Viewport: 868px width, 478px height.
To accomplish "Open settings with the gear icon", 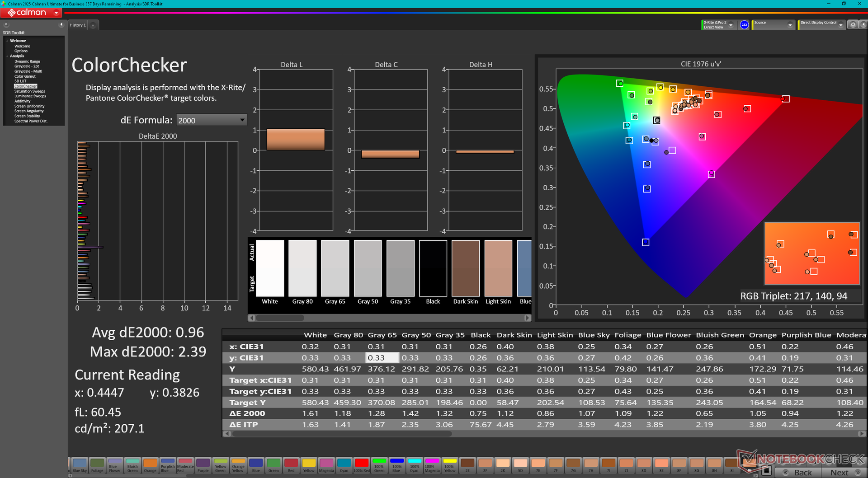I will pos(853,25).
